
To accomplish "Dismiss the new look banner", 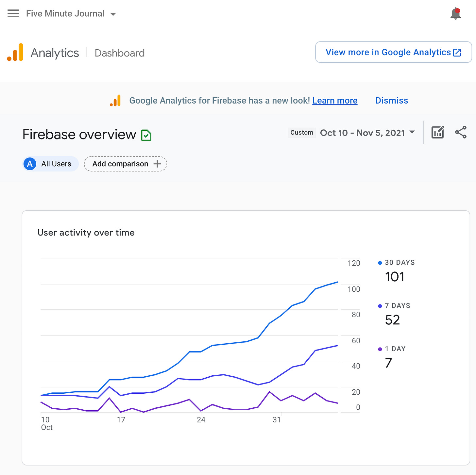I will tap(392, 101).
